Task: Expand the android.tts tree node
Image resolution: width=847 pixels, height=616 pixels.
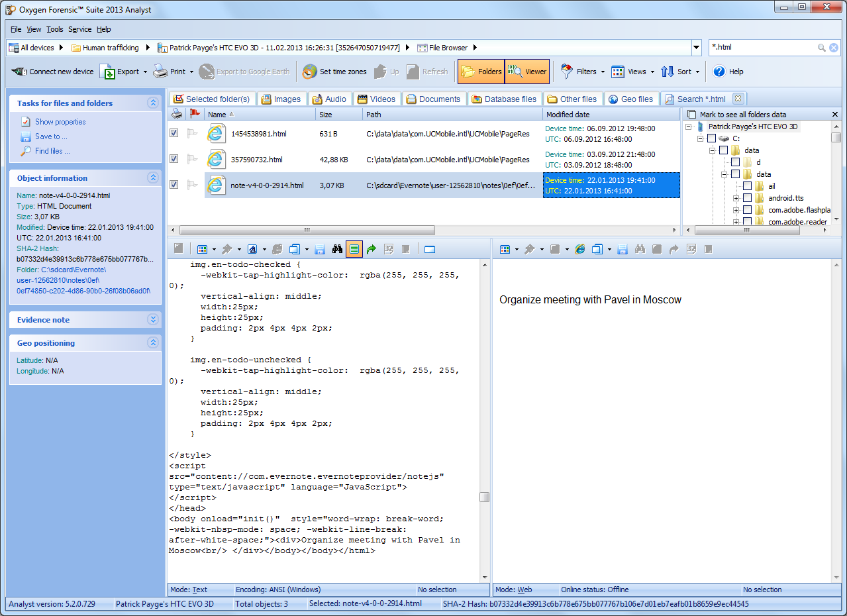Action: click(x=736, y=198)
